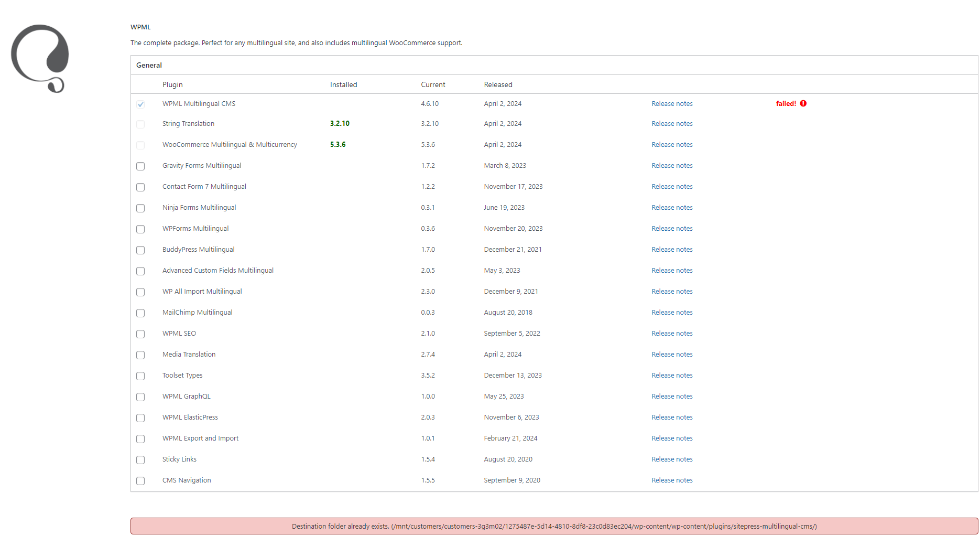The image size is (980, 536).
Task: Tick the Media Translation checkbox
Action: (x=140, y=355)
